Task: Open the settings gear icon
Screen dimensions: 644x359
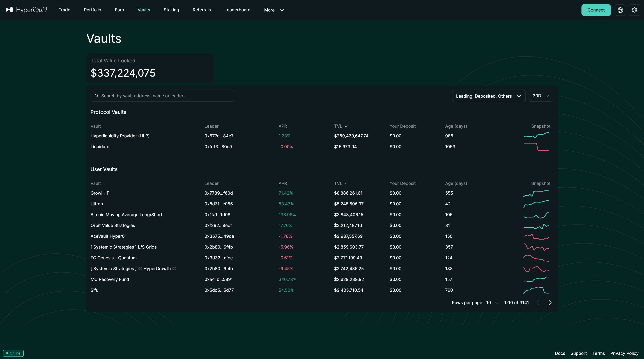Action: pyautogui.click(x=634, y=10)
